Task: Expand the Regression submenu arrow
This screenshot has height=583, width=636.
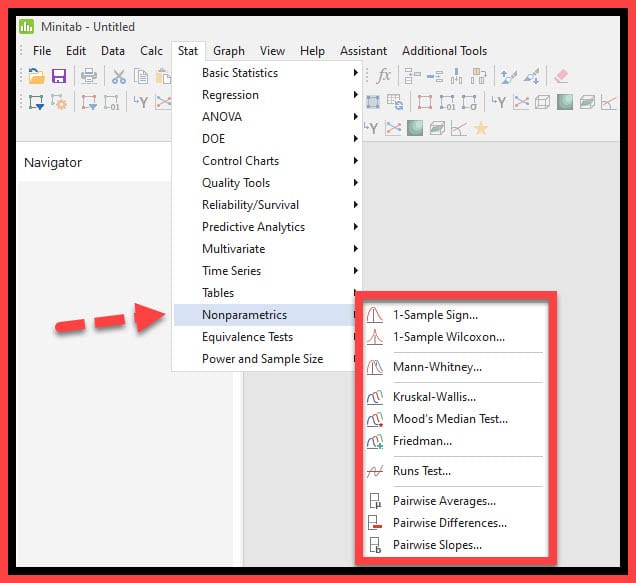Action: click(356, 95)
